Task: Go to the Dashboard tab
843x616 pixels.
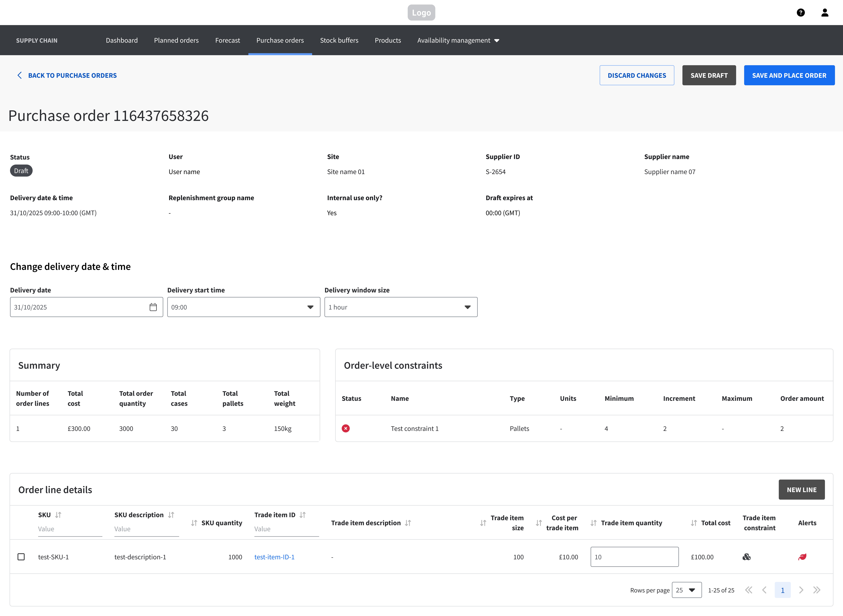Action: point(122,40)
